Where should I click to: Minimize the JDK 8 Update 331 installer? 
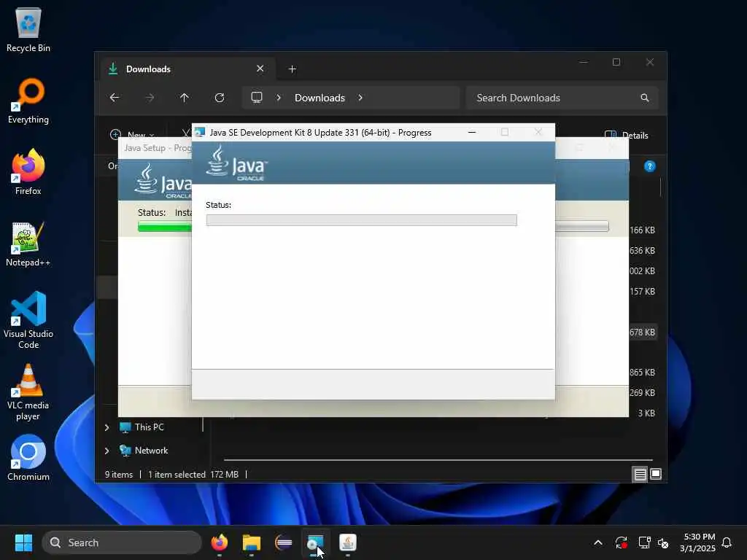[x=472, y=133]
